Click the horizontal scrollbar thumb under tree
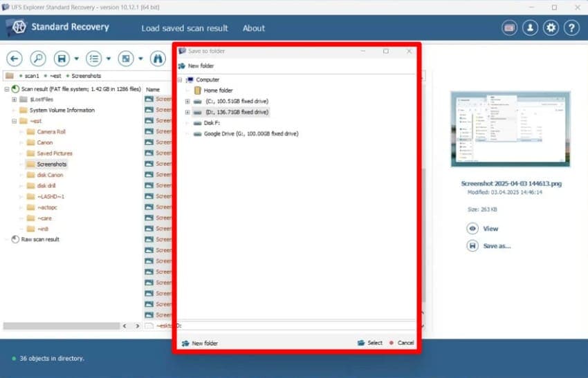 (x=61, y=326)
